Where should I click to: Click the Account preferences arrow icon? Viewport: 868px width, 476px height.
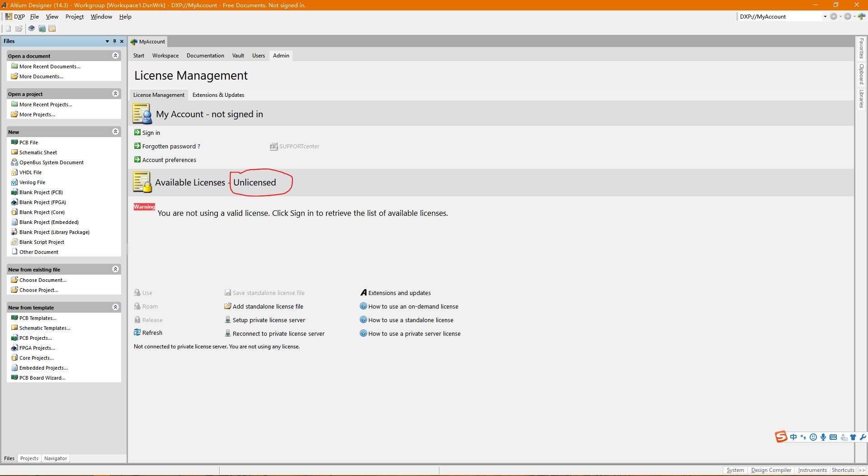coord(137,159)
